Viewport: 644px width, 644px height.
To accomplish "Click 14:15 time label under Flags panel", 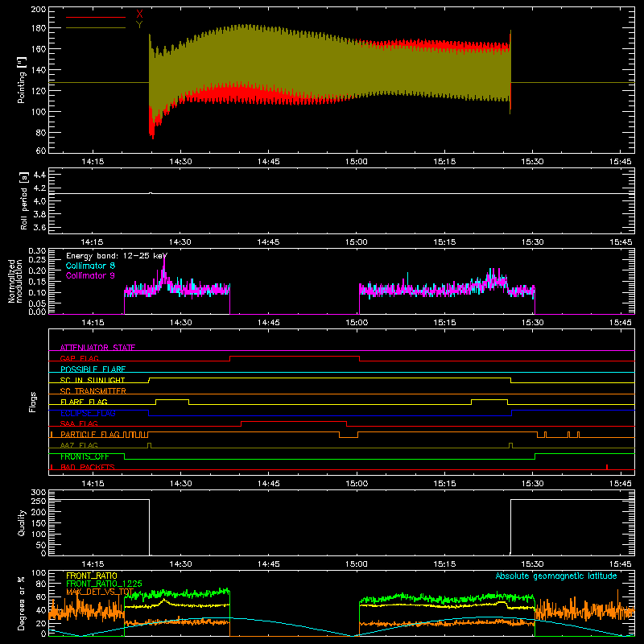I will tap(93, 484).
